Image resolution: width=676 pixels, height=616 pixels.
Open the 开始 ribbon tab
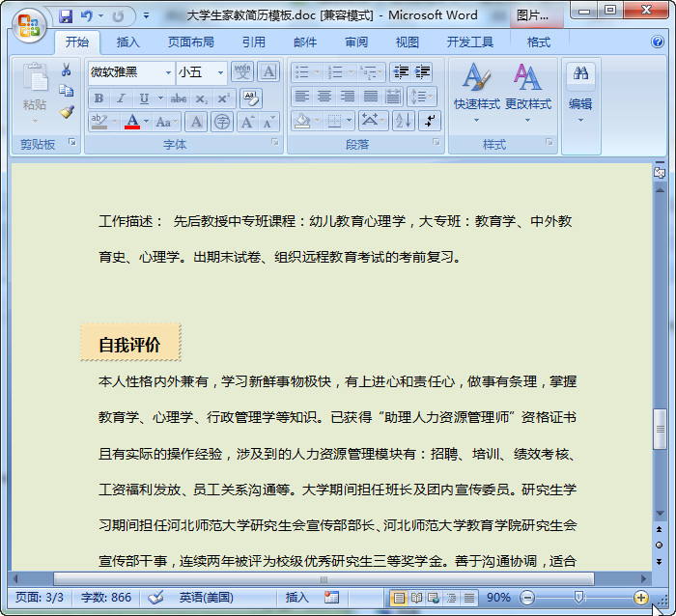(x=77, y=42)
